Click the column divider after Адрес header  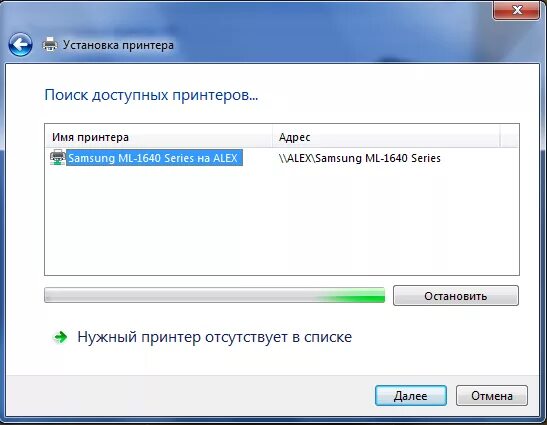pyautogui.click(x=500, y=137)
